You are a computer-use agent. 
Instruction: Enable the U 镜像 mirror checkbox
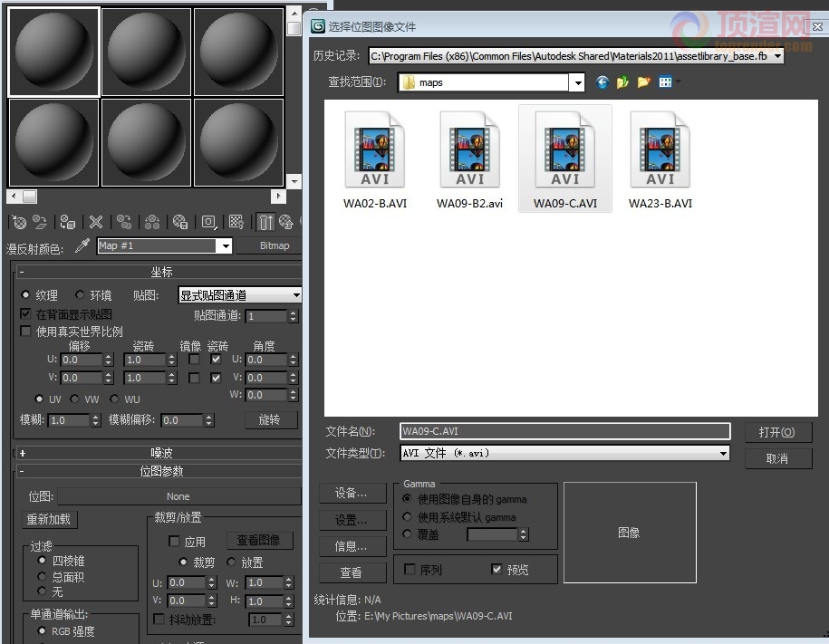coord(194,360)
